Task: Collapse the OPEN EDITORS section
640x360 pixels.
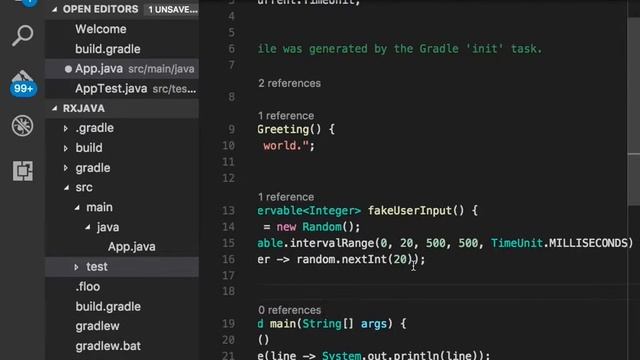Action: [55, 9]
